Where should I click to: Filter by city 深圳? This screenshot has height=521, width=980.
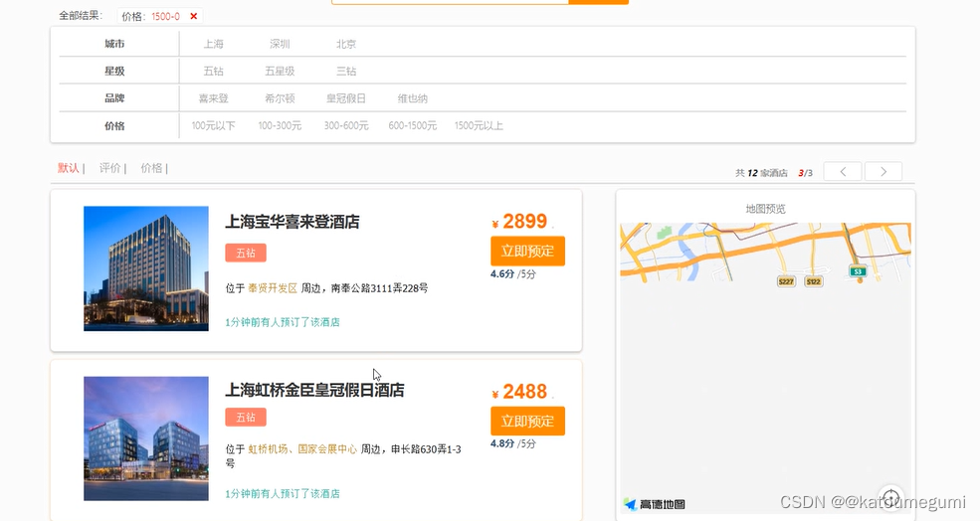click(280, 44)
